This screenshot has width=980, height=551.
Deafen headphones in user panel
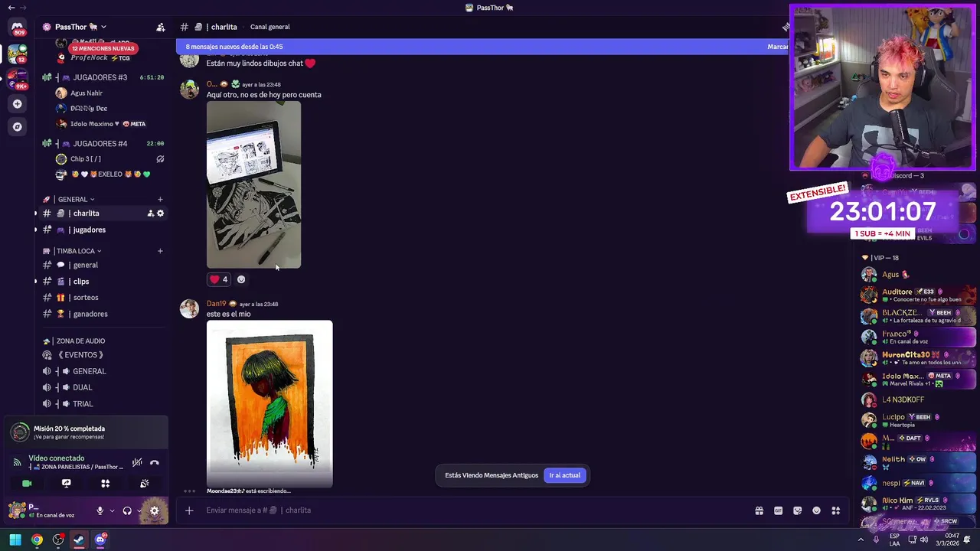click(127, 510)
